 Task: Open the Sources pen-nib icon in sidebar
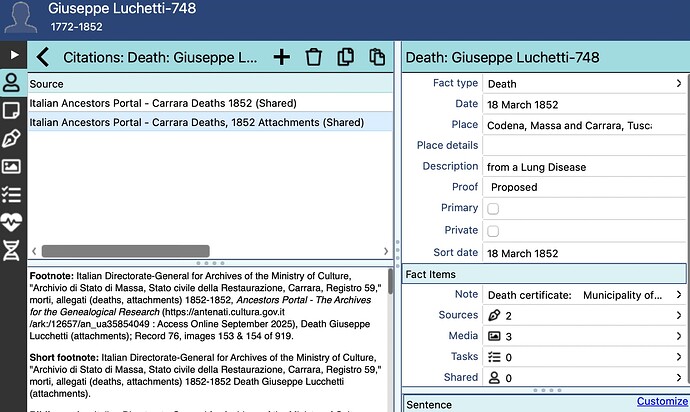(11, 139)
